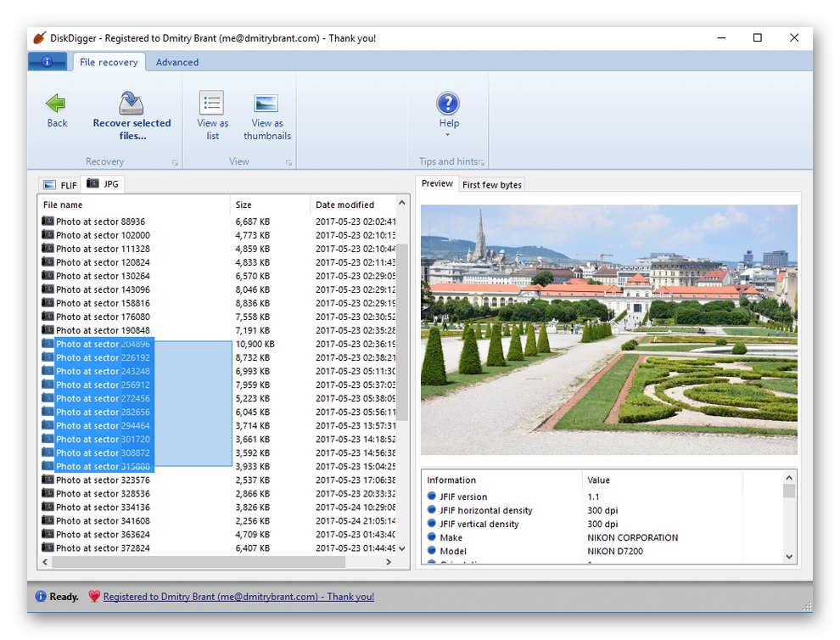The height and width of the screenshot is (640, 840).
Task: Expand the Tips and hints group launcher
Action: pyautogui.click(x=482, y=163)
